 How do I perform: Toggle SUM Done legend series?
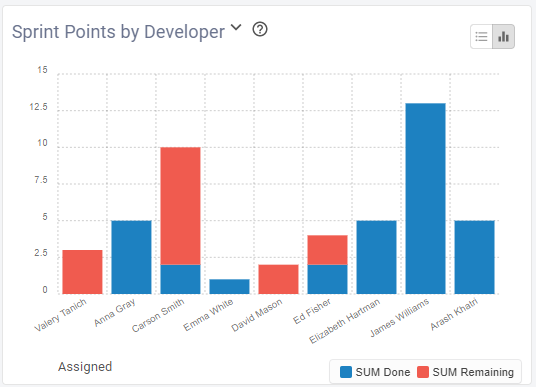point(375,372)
